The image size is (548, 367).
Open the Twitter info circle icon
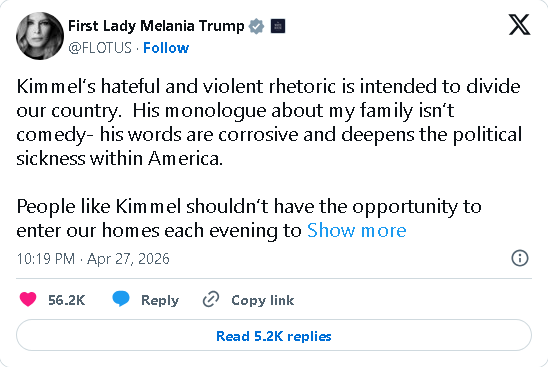tap(520, 258)
